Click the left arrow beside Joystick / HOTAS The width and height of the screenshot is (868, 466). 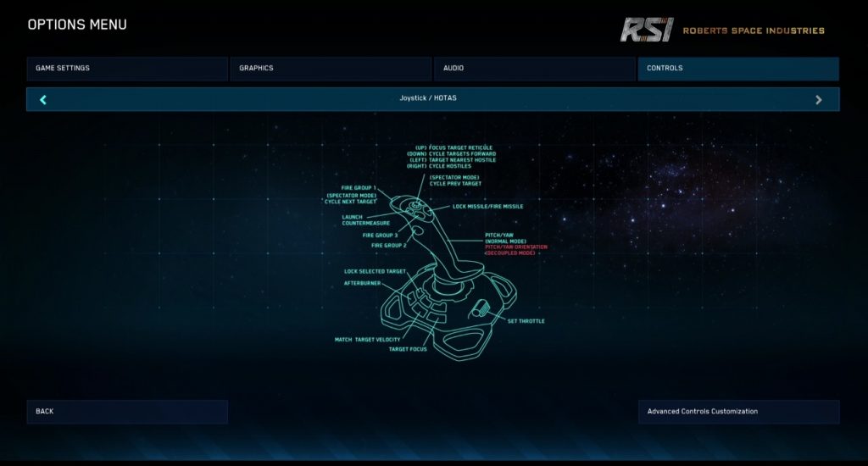[43, 100]
